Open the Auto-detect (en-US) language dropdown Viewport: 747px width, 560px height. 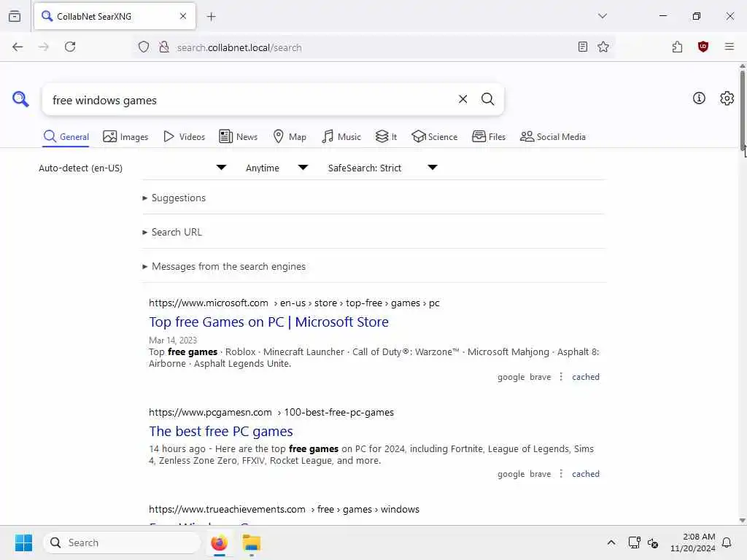pyautogui.click(x=133, y=168)
